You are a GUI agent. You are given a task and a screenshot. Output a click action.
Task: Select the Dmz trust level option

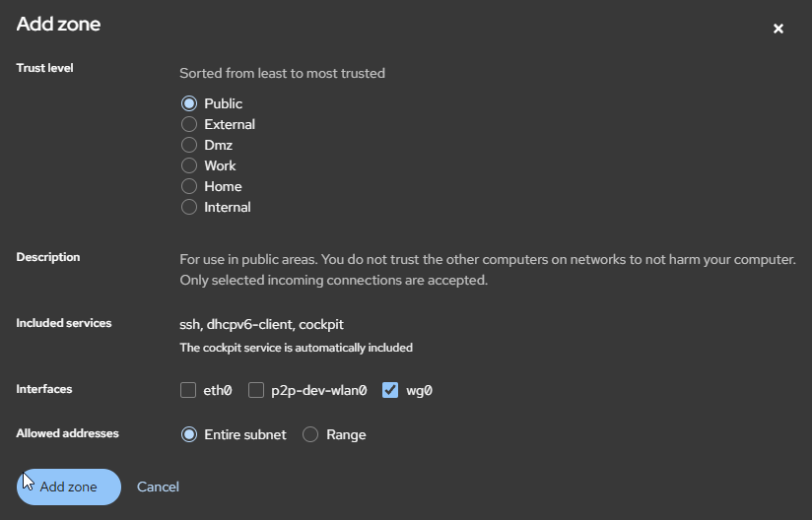pyautogui.click(x=189, y=145)
